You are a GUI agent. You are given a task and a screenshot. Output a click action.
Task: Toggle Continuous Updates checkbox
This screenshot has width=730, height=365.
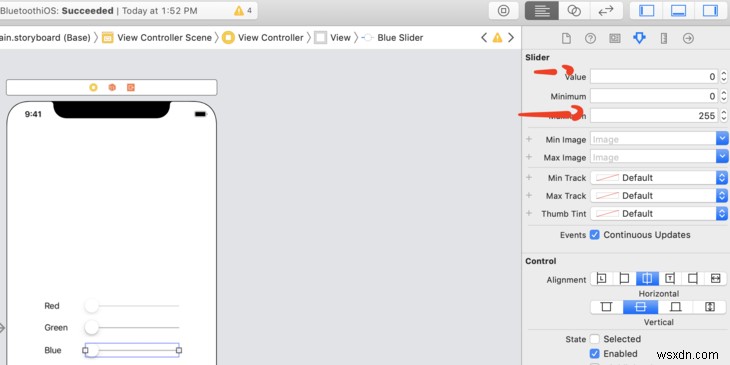[595, 235]
